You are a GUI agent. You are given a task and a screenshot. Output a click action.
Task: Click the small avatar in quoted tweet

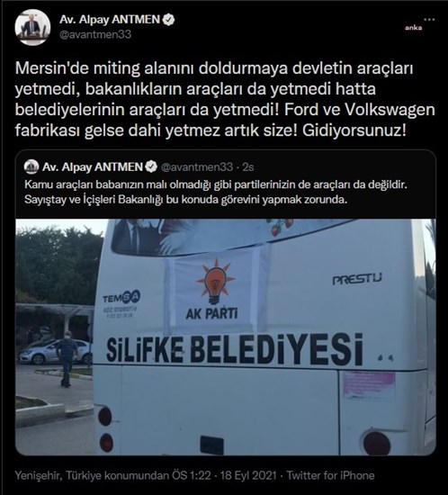(31, 167)
